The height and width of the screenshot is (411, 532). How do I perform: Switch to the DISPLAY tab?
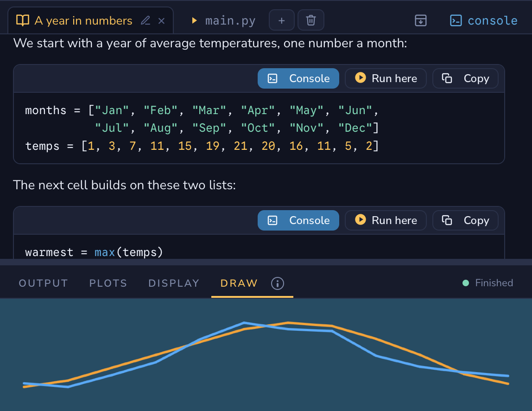tap(174, 283)
